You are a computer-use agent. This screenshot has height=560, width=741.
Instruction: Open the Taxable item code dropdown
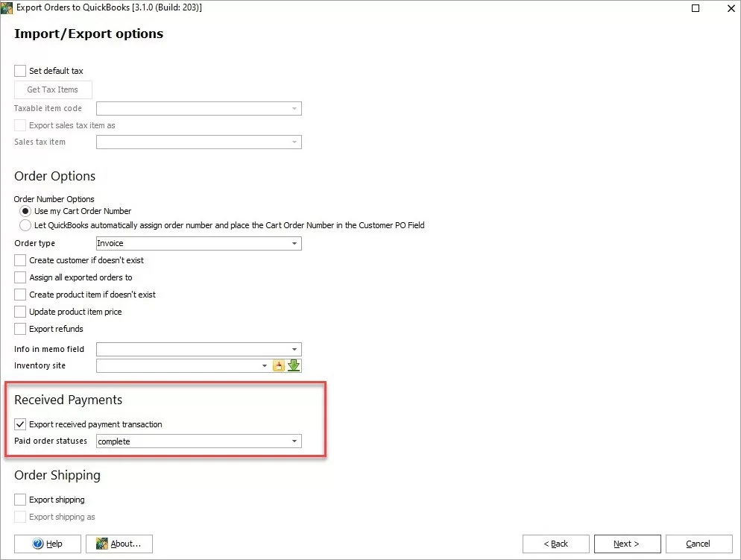[294, 108]
